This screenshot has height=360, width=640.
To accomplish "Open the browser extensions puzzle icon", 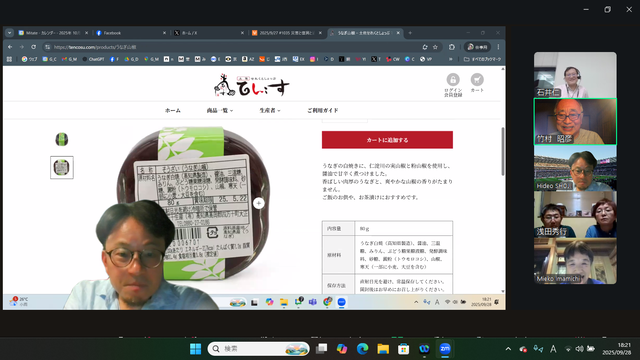I will tap(451, 47).
